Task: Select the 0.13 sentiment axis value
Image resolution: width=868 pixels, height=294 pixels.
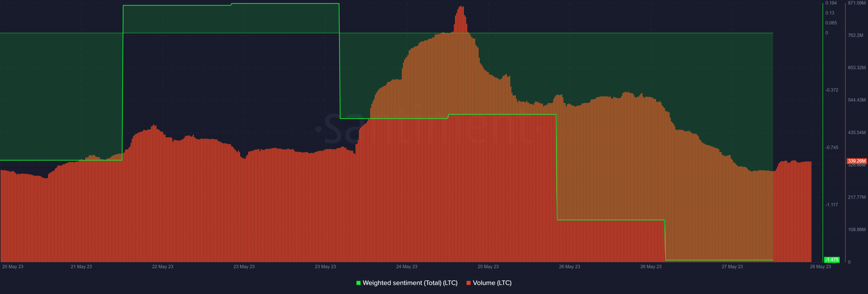Action: [830, 13]
